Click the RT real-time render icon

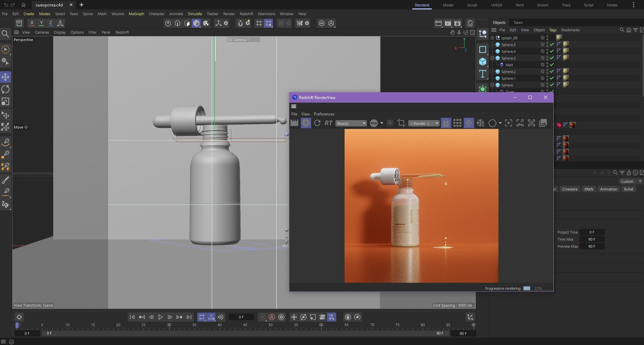pos(328,123)
